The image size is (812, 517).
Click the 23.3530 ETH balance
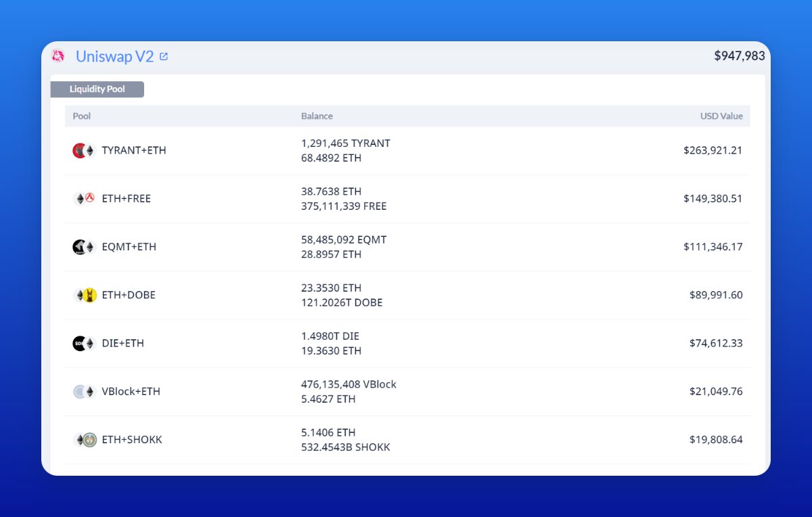click(x=331, y=288)
